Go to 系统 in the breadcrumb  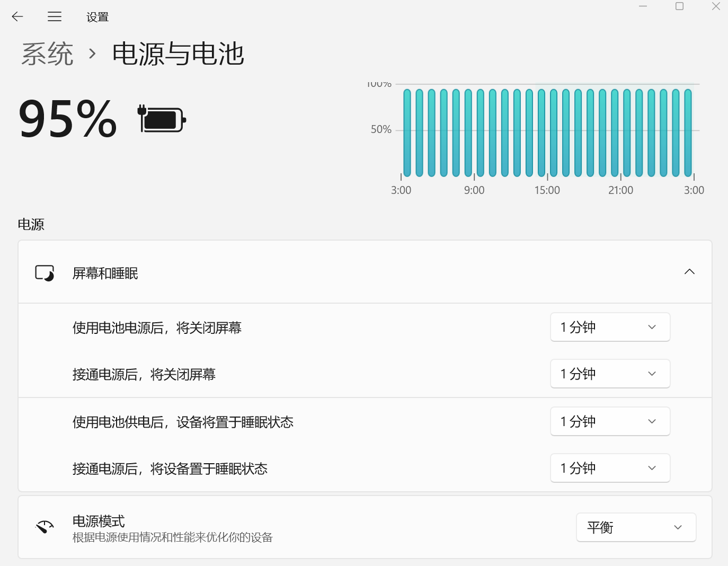tap(47, 54)
